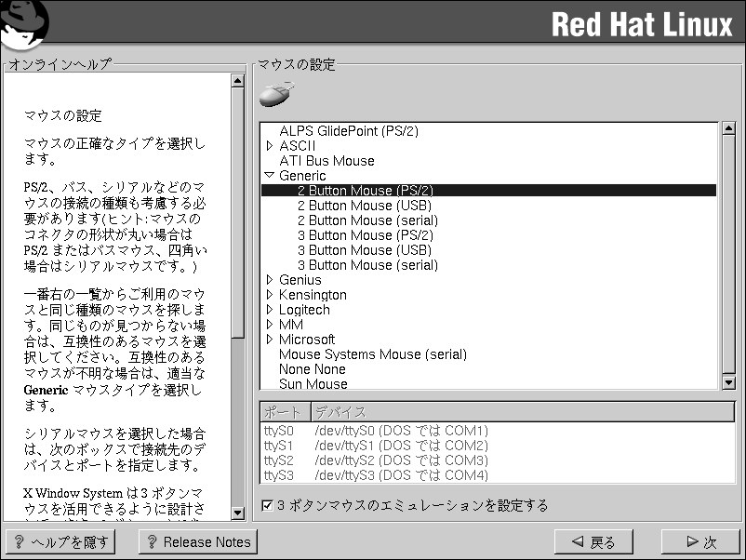Select 2 Button Mouse (serial)
The width and height of the screenshot is (746, 560).
[x=367, y=220]
